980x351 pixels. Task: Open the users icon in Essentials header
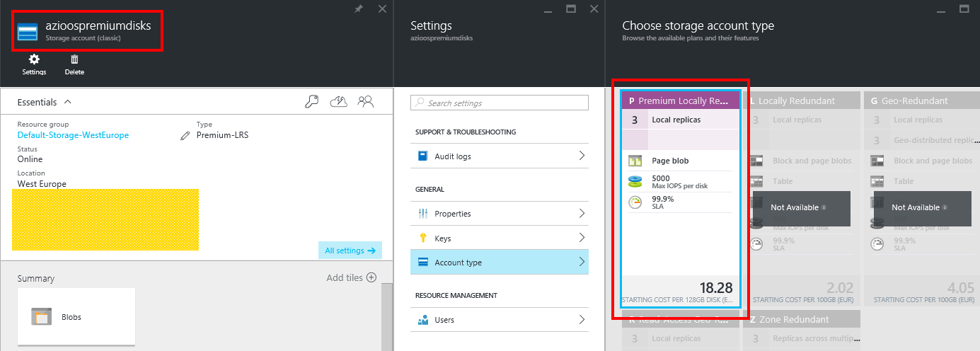tap(365, 102)
